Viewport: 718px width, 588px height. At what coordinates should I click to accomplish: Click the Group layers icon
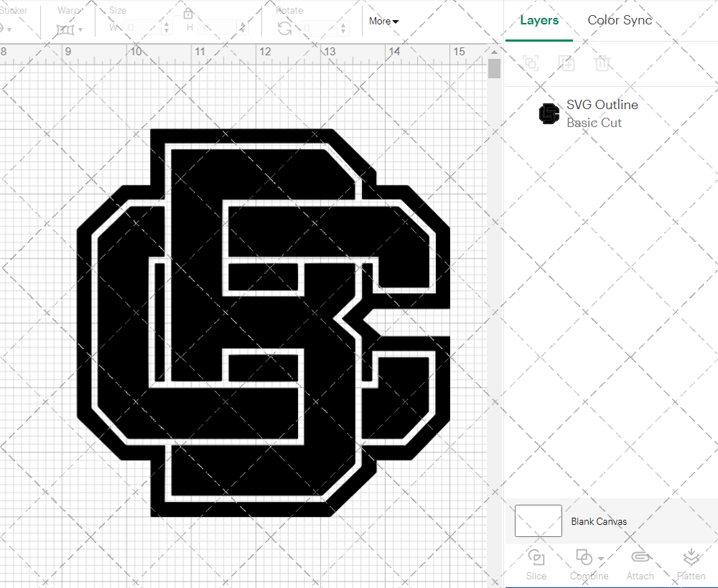tap(531, 63)
